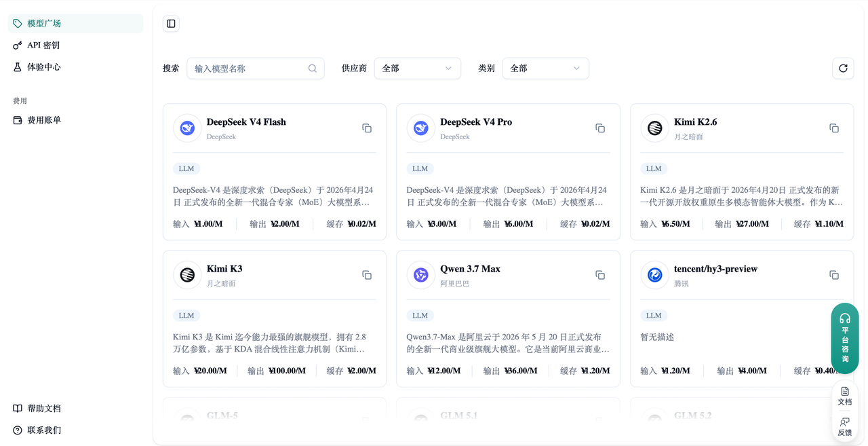Screen dimensions: 868x446
Task: Open 帮助文档 link
Action: pos(75,409)
